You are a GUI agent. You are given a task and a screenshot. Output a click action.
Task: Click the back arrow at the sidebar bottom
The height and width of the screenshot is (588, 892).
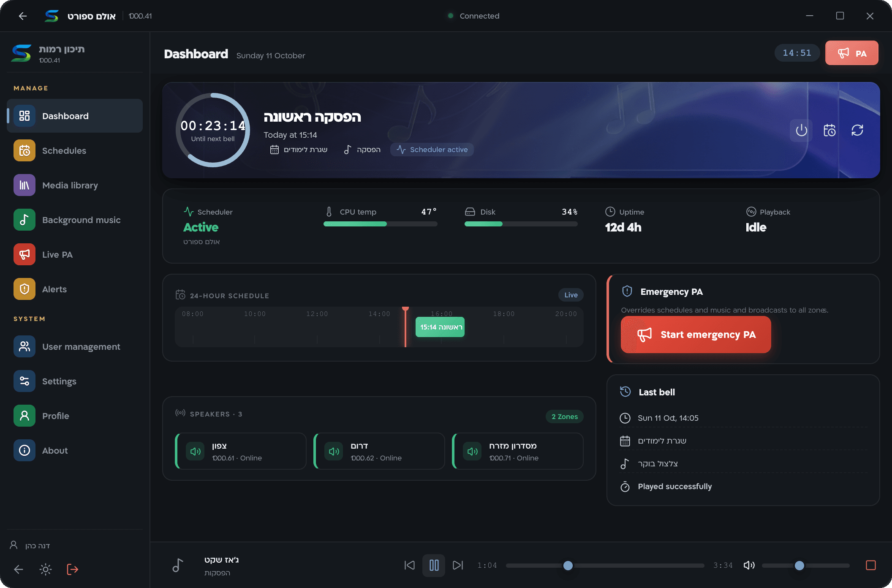[x=19, y=569]
